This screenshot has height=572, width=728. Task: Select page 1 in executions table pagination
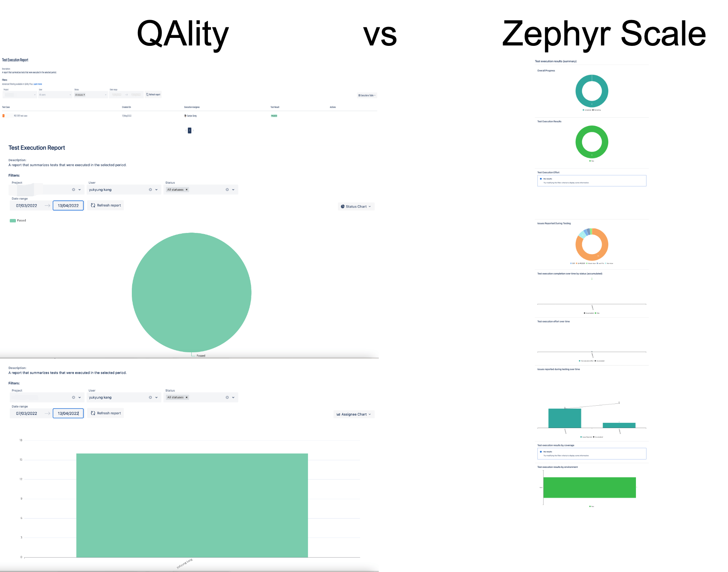tap(190, 131)
